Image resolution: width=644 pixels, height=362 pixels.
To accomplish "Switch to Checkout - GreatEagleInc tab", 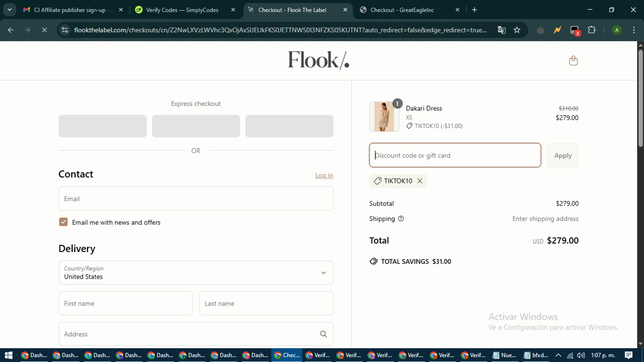I will pyautogui.click(x=410, y=10).
